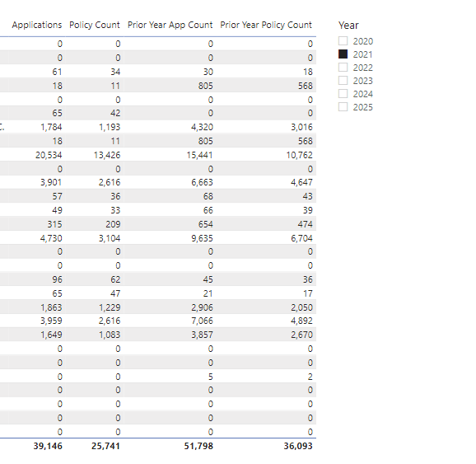Click the cell showing 2,050

pos(301,307)
